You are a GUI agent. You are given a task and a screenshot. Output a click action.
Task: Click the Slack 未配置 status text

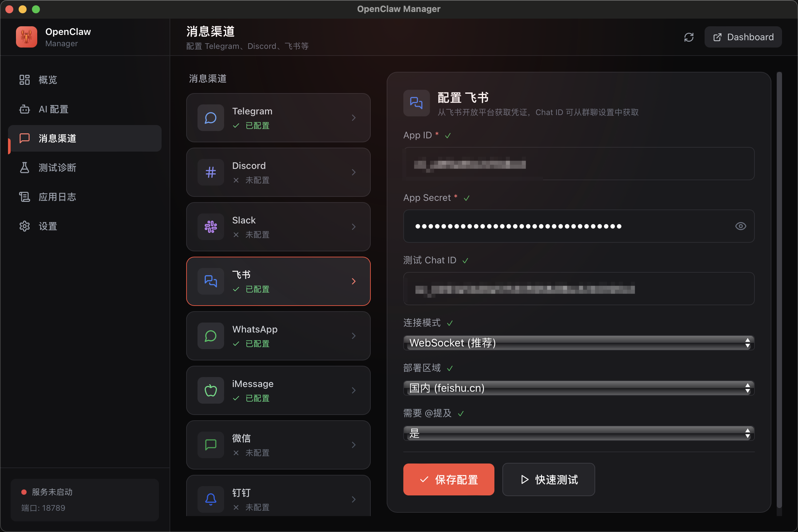pyautogui.click(x=257, y=235)
